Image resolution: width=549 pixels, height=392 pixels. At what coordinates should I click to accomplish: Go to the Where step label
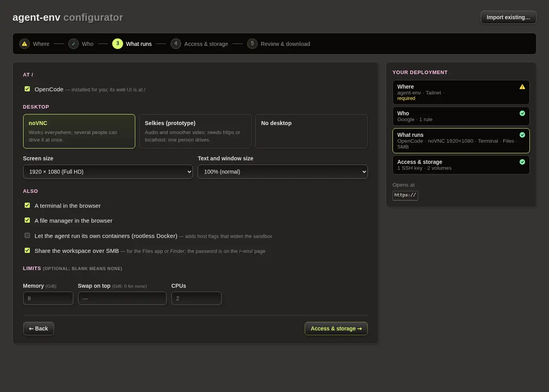pos(41,44)
